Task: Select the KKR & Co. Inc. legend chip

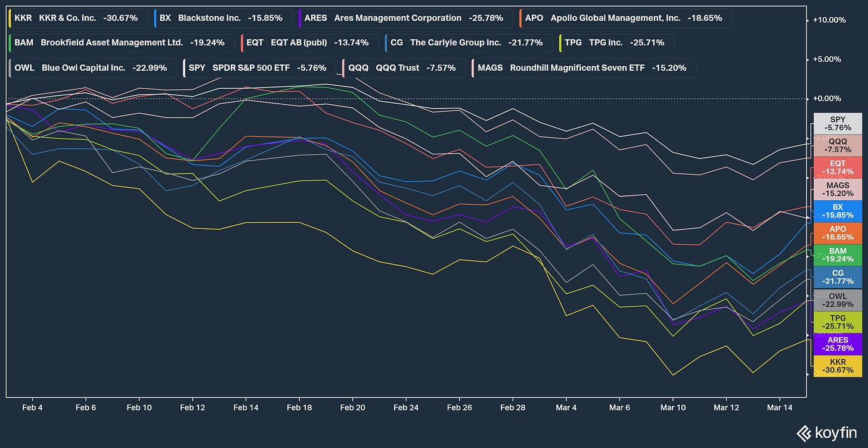Action: point(77,18)
